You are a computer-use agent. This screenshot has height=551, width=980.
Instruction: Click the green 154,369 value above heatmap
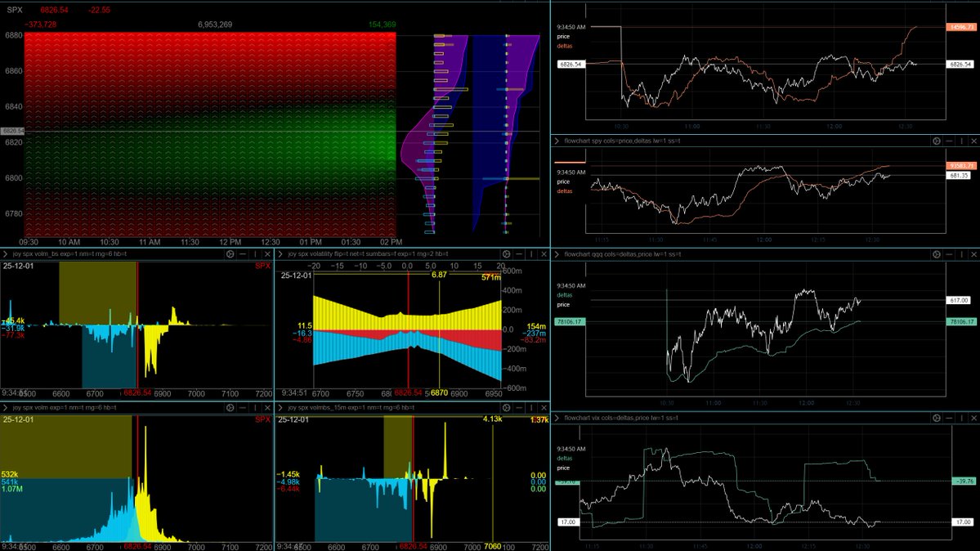[x=382, y=25]
